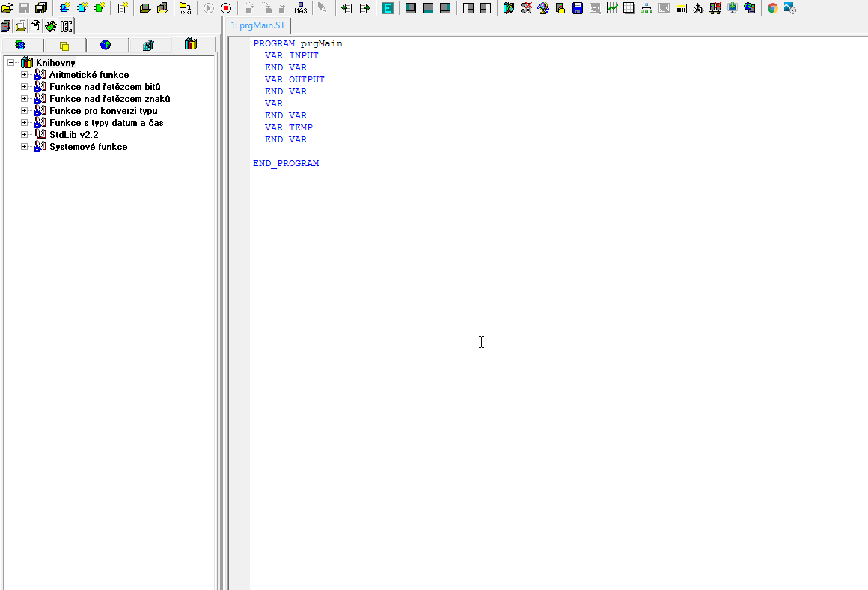868x590 pixels.
Task: Click the open folder icon in toolbar
Action: (x=7, y=8)
